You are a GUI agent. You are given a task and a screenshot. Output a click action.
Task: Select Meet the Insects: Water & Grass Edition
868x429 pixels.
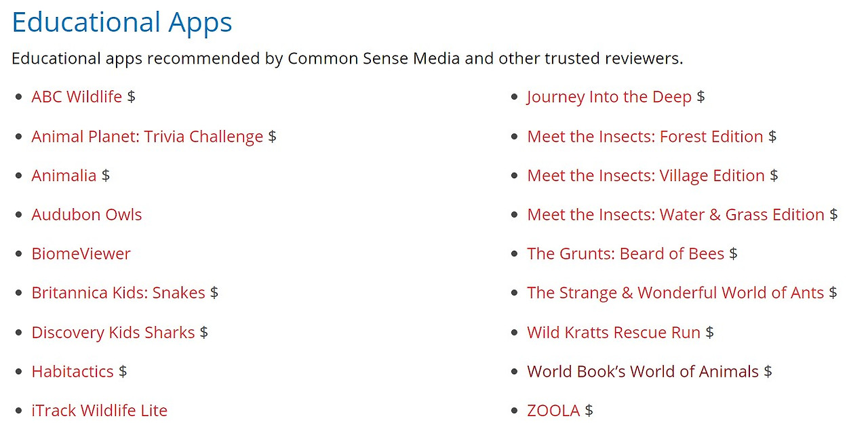(x=675, y=215)
